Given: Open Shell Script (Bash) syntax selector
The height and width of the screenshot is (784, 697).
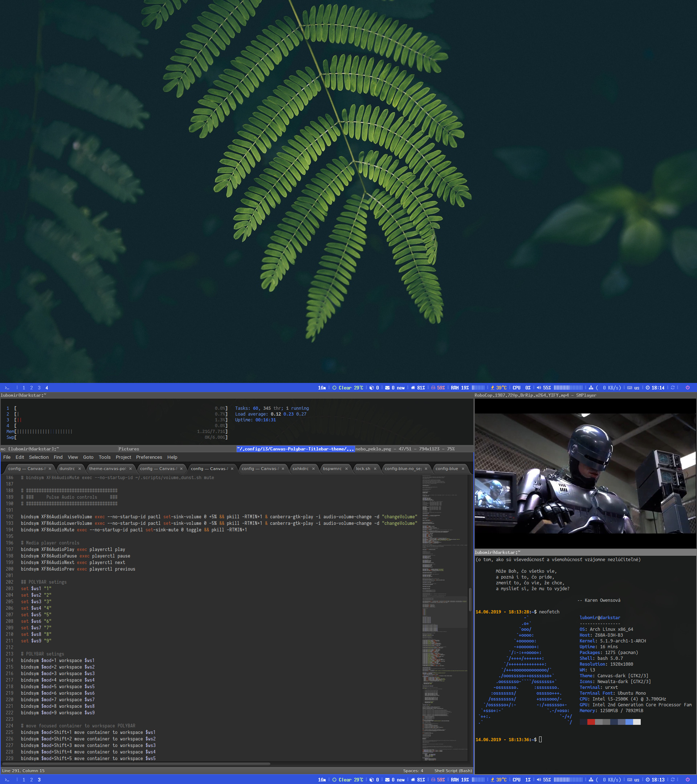Looking at the screenshot, I should click(453, 771).
